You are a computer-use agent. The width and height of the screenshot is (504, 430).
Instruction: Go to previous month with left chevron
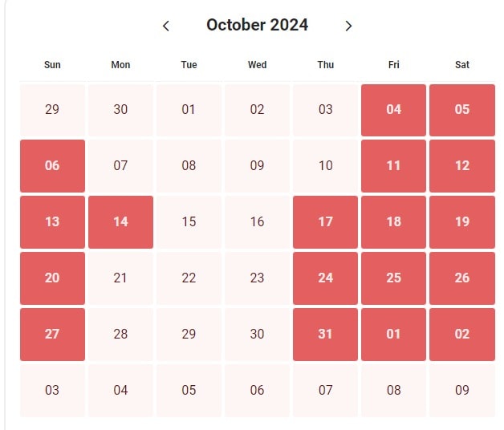pos(166,26)
